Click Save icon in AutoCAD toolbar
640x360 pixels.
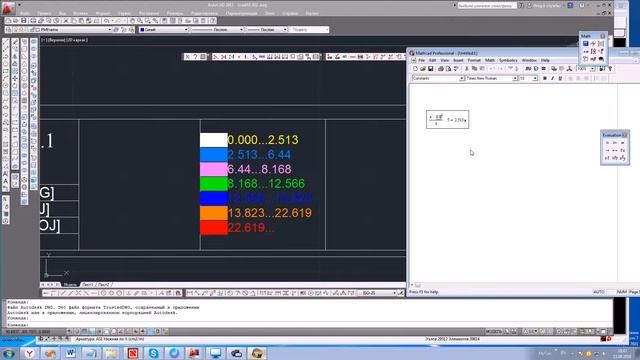point(23,20)
